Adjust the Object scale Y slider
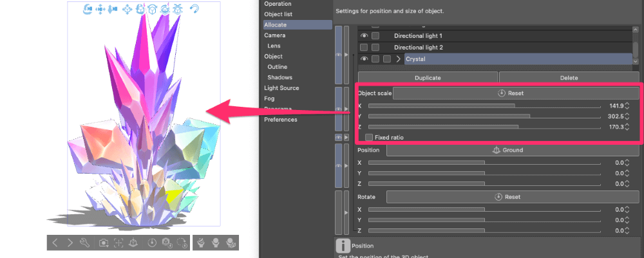This screenshot has width=644, height=258. pyautogui.click(x=484, y=116)
